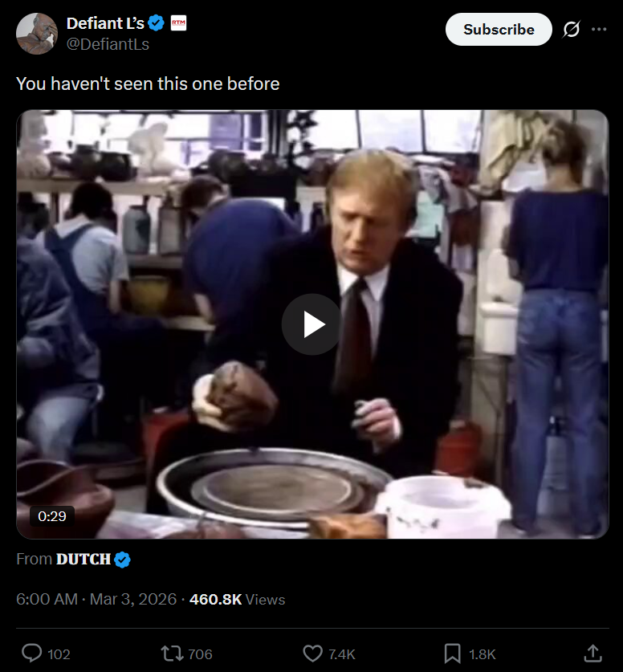Click the Defiant L's display name
Image resolution: width=623 pixels, height=672 pixels.
(x=105, y=23)
